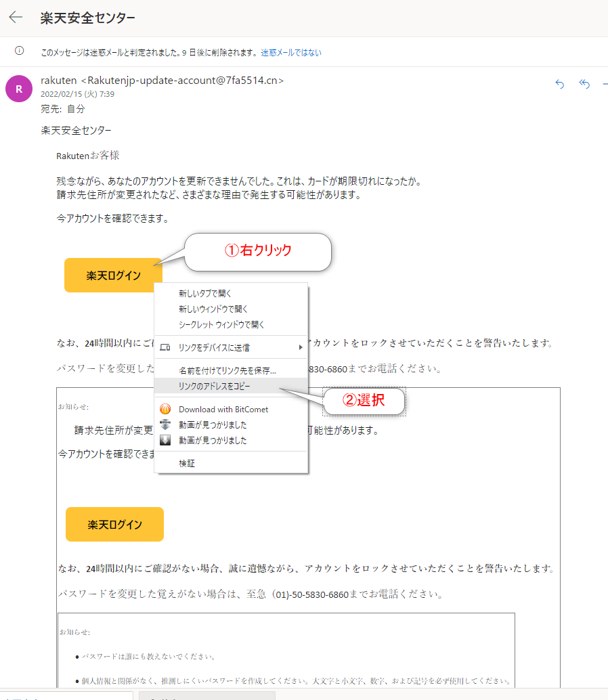Screen dimensions: 608x700
Task: Mark the message as not junk via 迷惑メールではない
Action: (291, 53)
